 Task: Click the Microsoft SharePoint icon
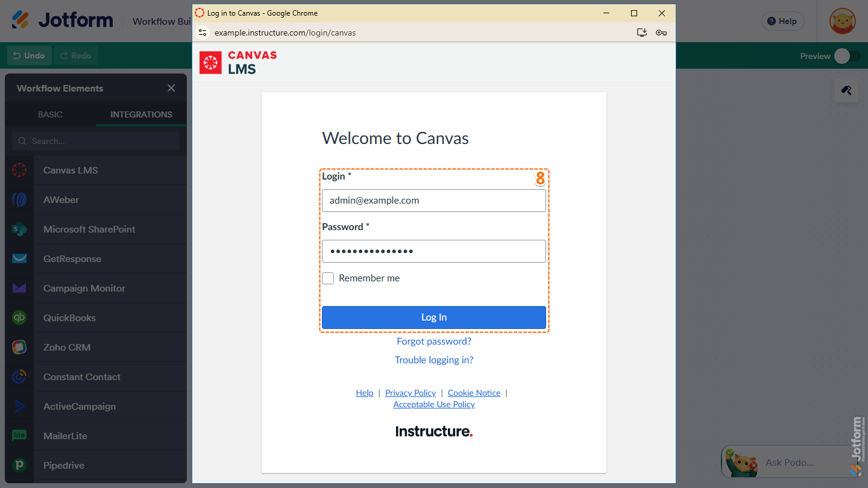19,230
